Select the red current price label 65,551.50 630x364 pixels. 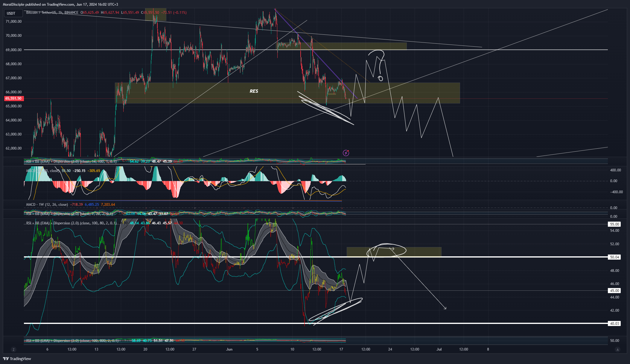point(14,98)
